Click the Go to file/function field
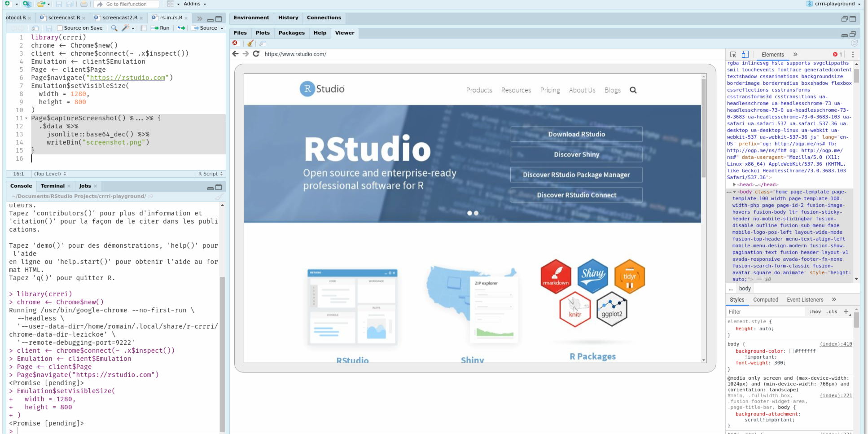Image resolution: width=868 pixels, height=434 pixels. click(x=127, y=4)
